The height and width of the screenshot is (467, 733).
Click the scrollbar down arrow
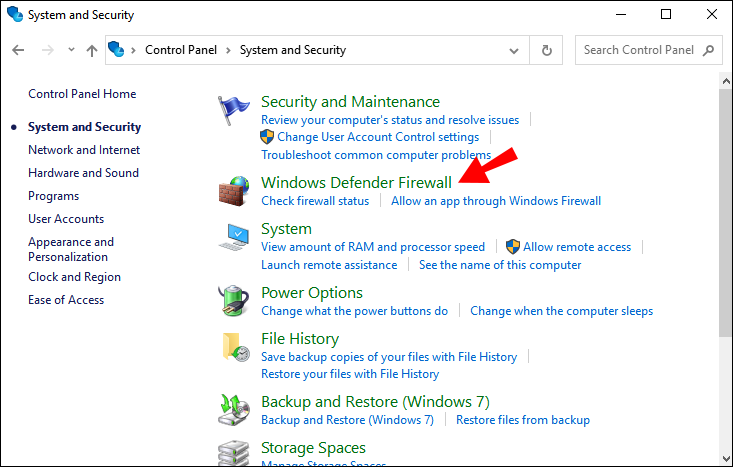pyautogui.click(x=726, y=458)
